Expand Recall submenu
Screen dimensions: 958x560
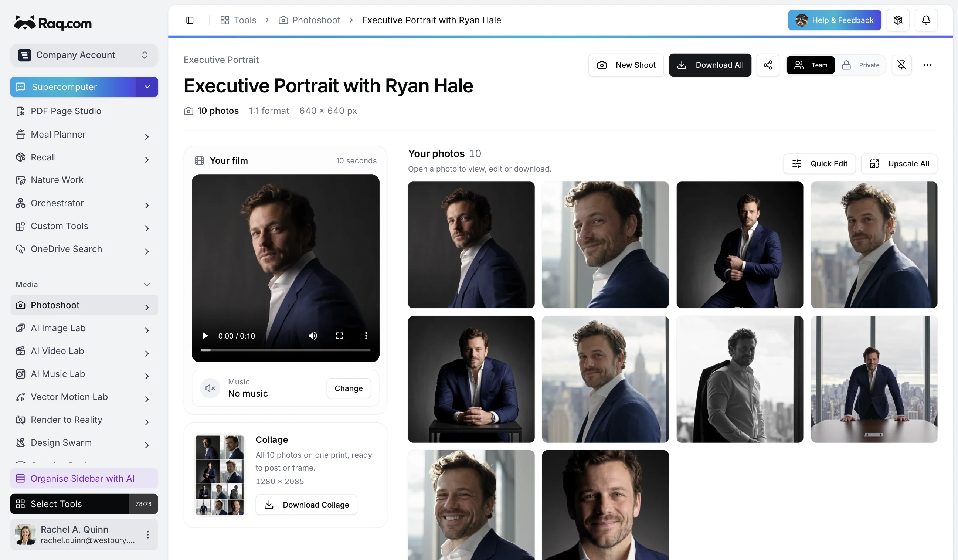coord(147,160)
